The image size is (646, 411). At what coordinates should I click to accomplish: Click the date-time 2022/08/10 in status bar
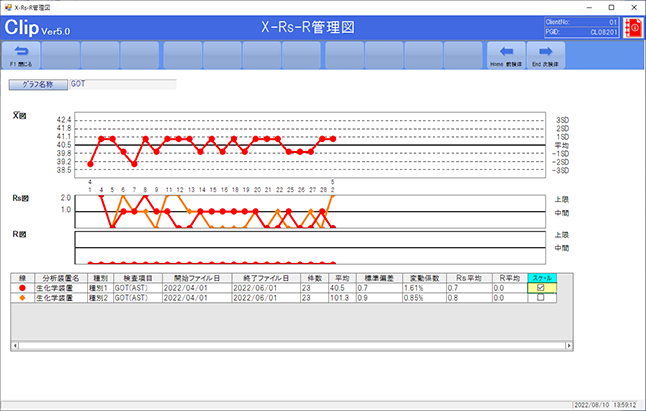tap(605, 405)
